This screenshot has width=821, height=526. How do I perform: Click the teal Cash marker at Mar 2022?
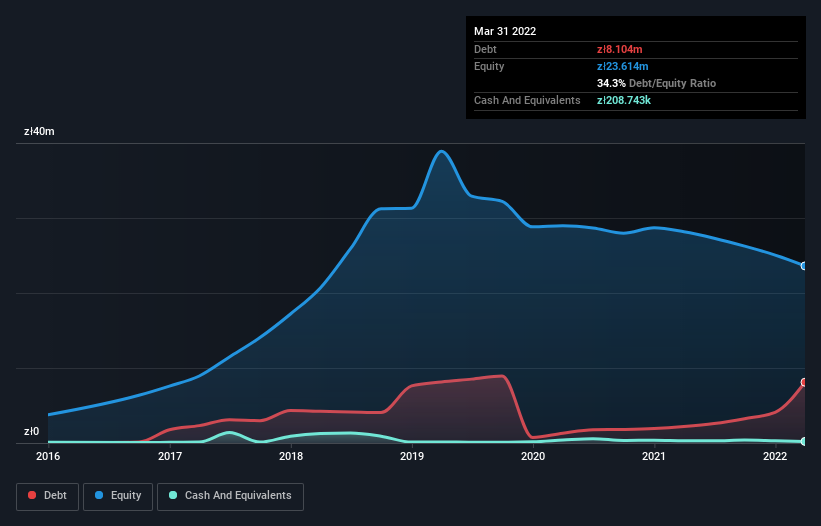[x=804, y=441]
